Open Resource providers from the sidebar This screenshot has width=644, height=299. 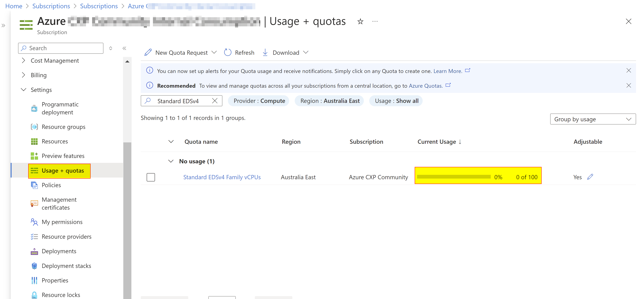click(67, 236)
